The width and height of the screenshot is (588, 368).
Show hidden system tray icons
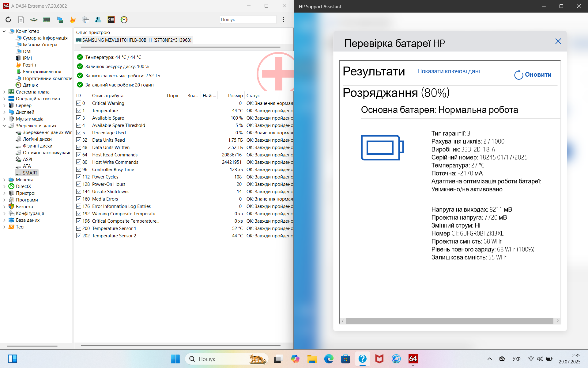coord(489,359)
